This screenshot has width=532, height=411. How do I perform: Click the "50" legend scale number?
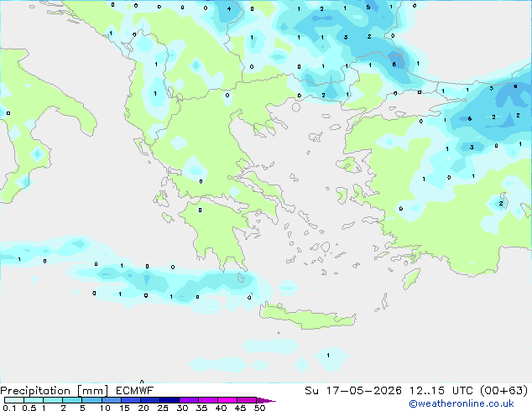click(x=259, y=408)
